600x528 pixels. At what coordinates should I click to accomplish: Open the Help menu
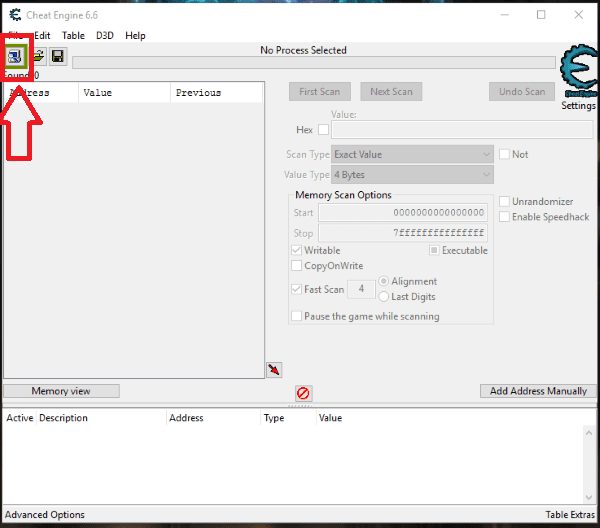(x=135, y=36)
